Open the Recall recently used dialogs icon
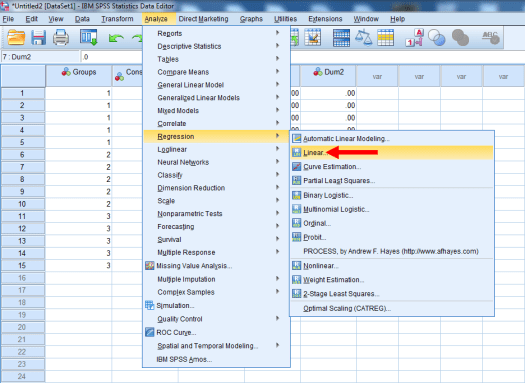 (x=88, y=37)
